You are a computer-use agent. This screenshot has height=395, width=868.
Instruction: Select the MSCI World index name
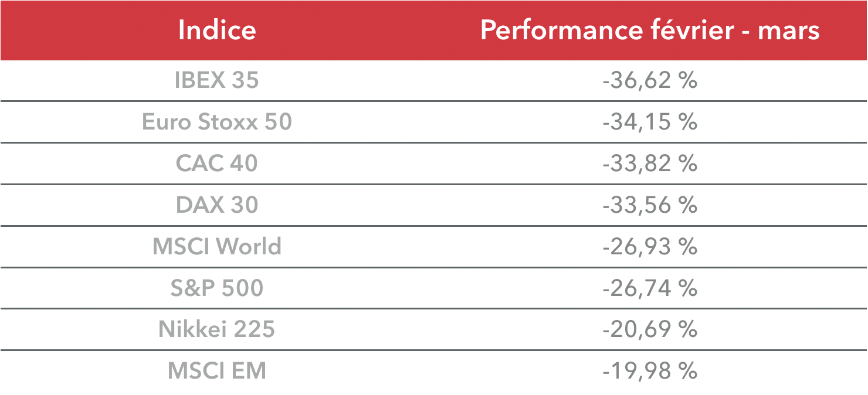coord(217,247)
